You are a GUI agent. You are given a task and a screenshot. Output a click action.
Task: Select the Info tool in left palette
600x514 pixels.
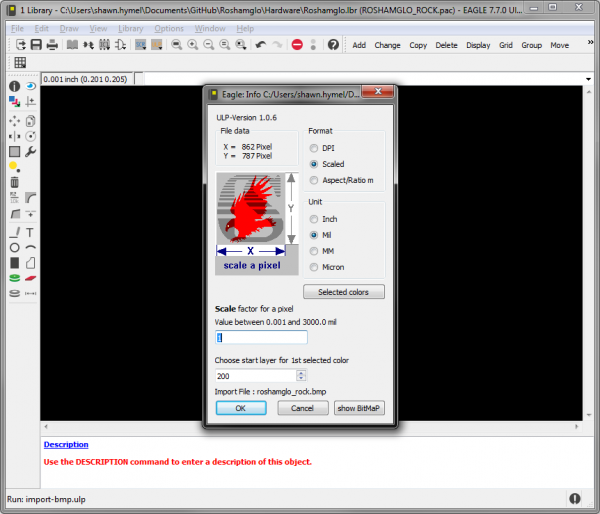(15, 86)
